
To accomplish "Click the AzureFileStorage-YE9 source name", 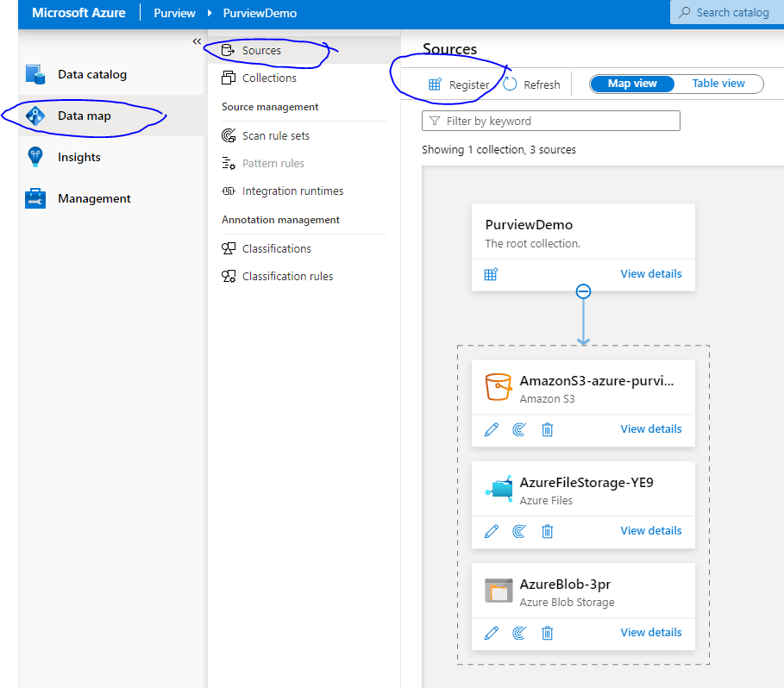I will coord(586,482).
